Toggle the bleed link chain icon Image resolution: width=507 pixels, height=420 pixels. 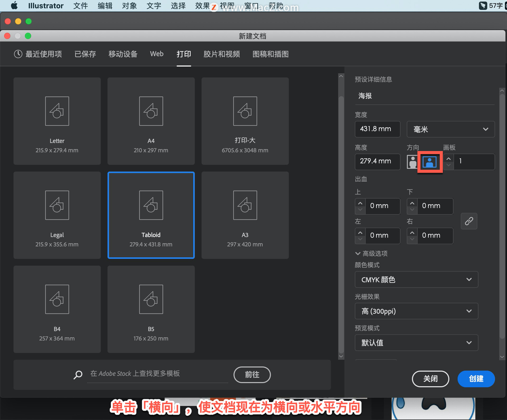[469, 221]
